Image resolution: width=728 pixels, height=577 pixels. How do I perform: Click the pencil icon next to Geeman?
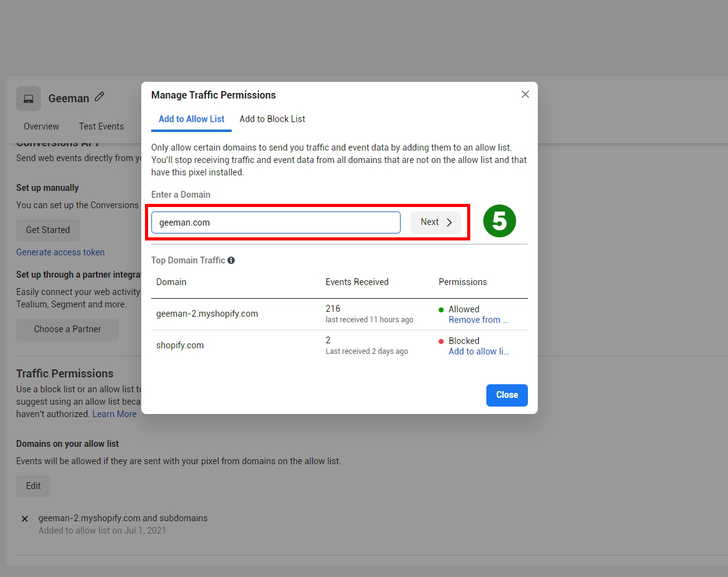(x=99, y=97)
